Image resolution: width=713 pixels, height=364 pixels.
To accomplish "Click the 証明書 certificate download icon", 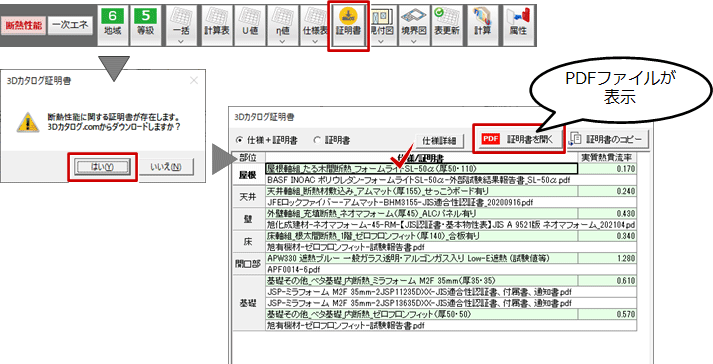I will (348, 25).
